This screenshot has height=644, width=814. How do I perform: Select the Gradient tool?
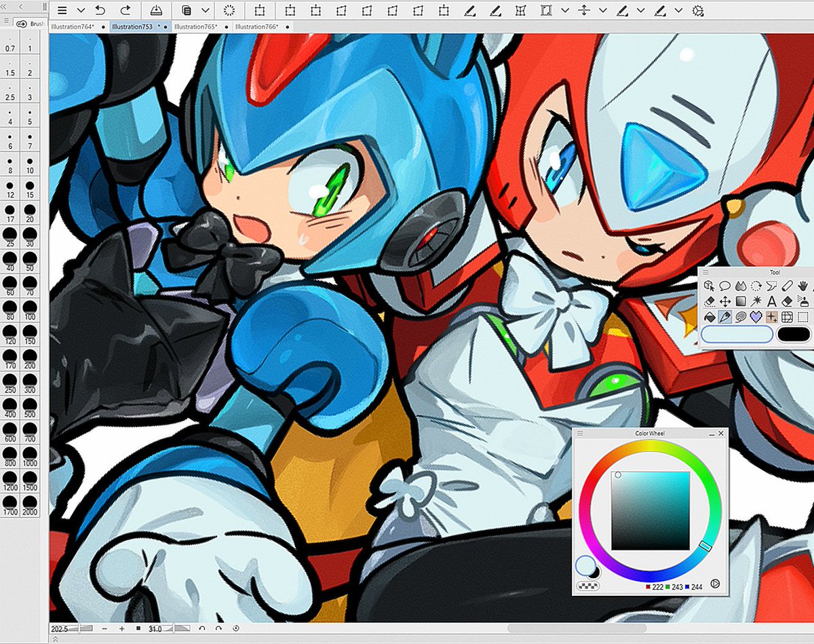741,301
